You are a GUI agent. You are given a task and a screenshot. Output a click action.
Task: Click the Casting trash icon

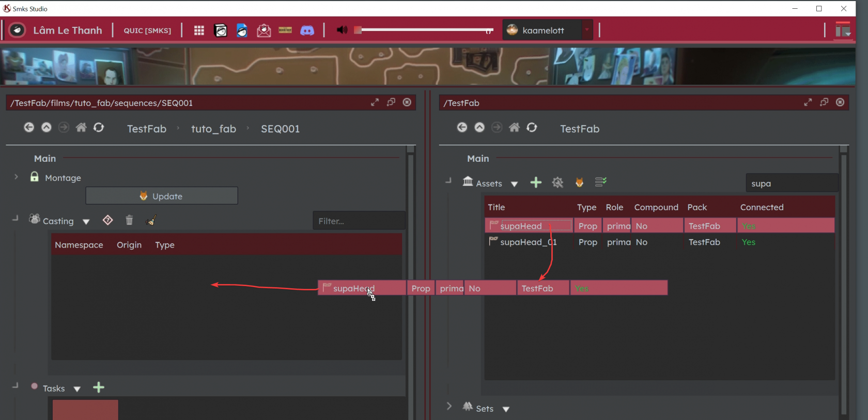(x=129, y=220)
